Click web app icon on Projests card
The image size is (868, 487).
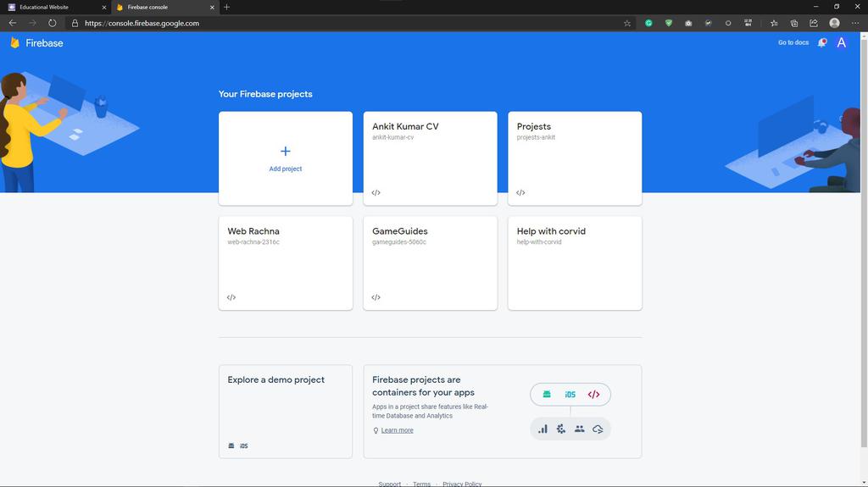pos(520,192)
